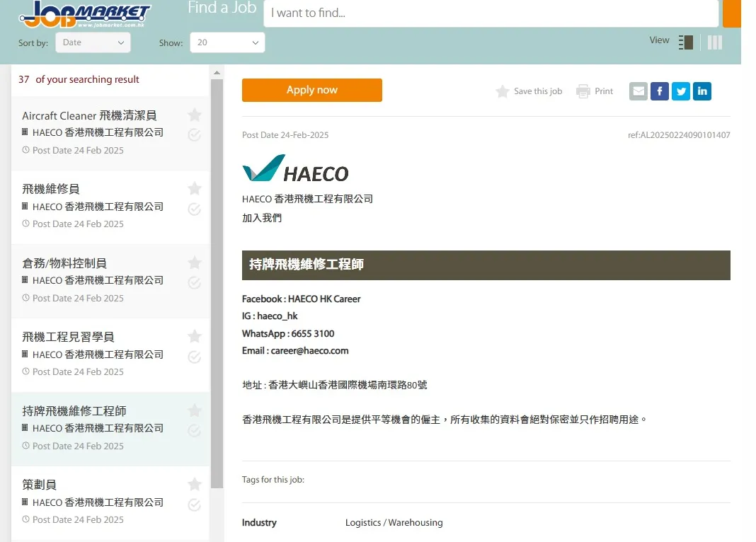756x542 pixels.
Task: Toggle checkmark on 飛機工程見習學員 job
Action: tap(195, 357)
